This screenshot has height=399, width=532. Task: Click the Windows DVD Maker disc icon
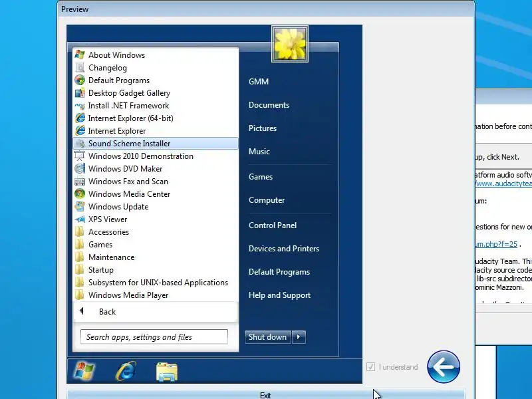(x=80, y=169)
